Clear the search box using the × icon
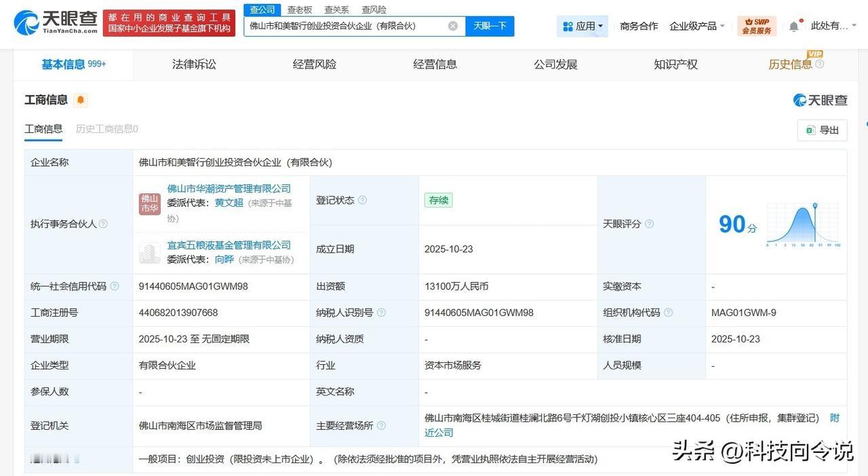This screenshot has width=868, height=476. coord(452,25)
